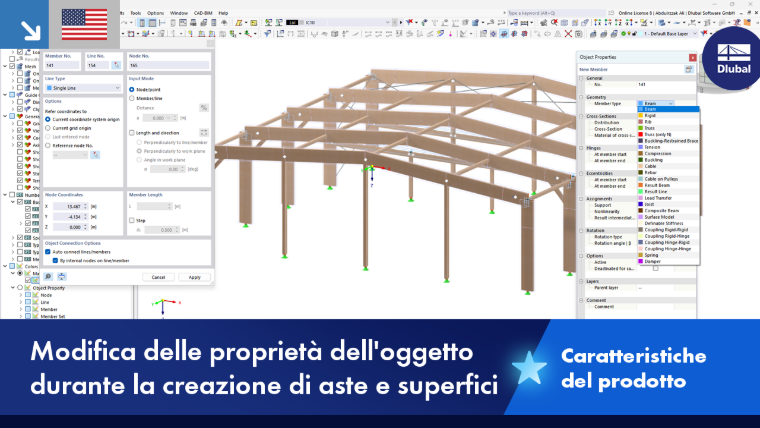Toggle By internal nodes on line/member checkbox

(55, 261)
